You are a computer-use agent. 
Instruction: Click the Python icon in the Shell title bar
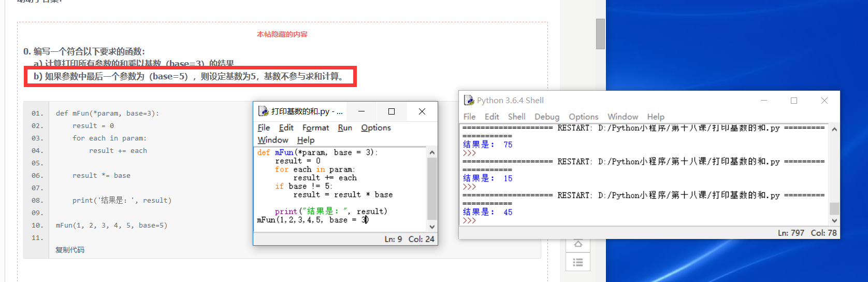coord(469,100)
